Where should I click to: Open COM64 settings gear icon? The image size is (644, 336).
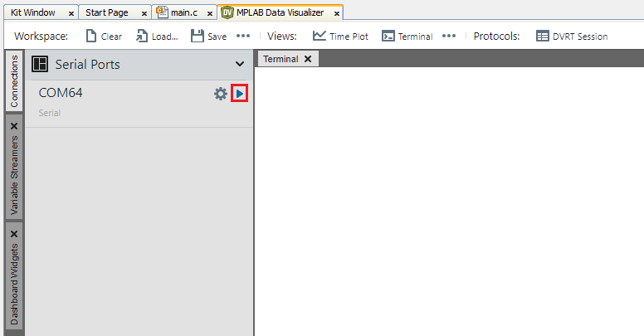click(221, 94)
